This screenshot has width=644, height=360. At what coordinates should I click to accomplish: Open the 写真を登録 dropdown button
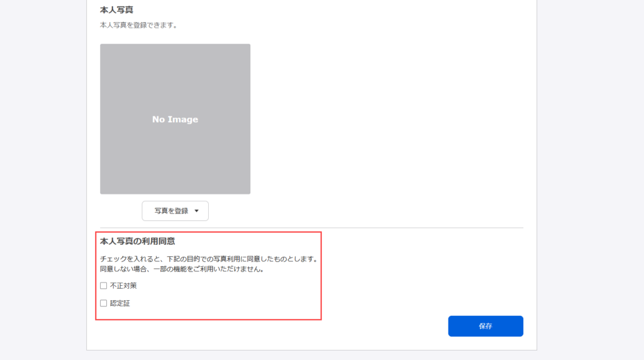pyautogui.click(x=175, y=211)
